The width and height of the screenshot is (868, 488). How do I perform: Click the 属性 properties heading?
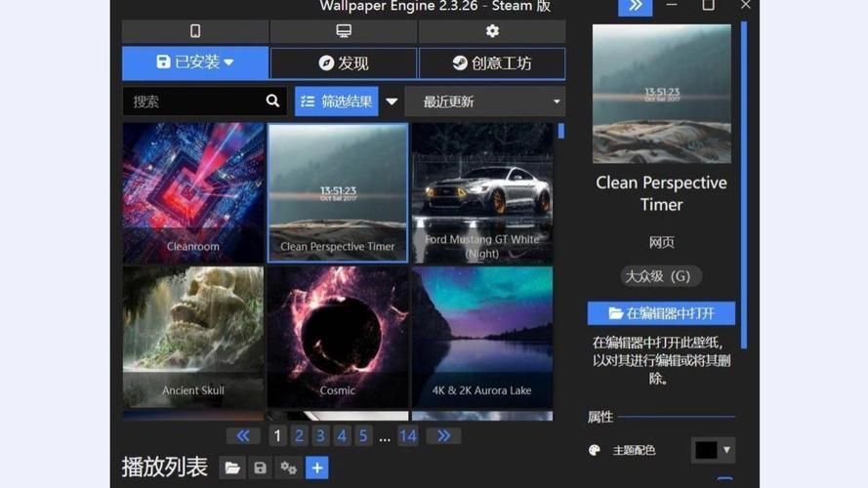coord(600,417)
